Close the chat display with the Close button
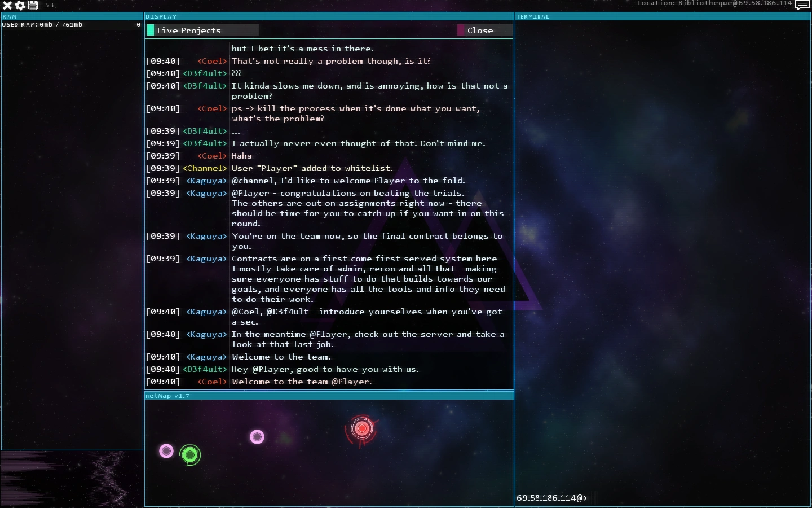The height and width of the screenshot is (508, 812). [x=484, y=30]
